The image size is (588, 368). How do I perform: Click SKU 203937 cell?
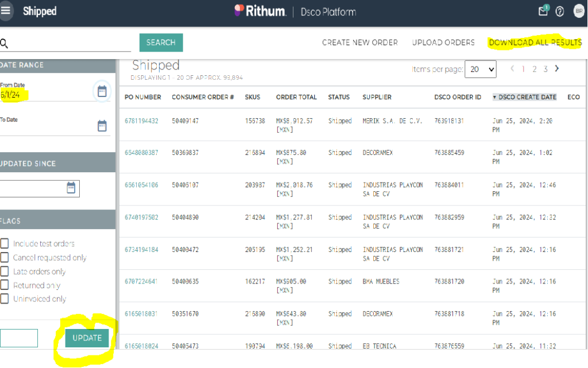(255, 185)
